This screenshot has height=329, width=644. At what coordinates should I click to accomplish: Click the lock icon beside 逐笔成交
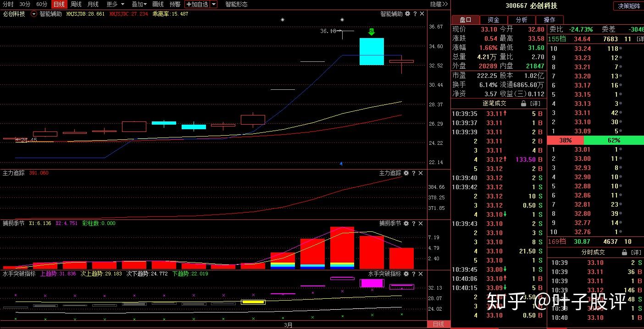tap(523, 104)
